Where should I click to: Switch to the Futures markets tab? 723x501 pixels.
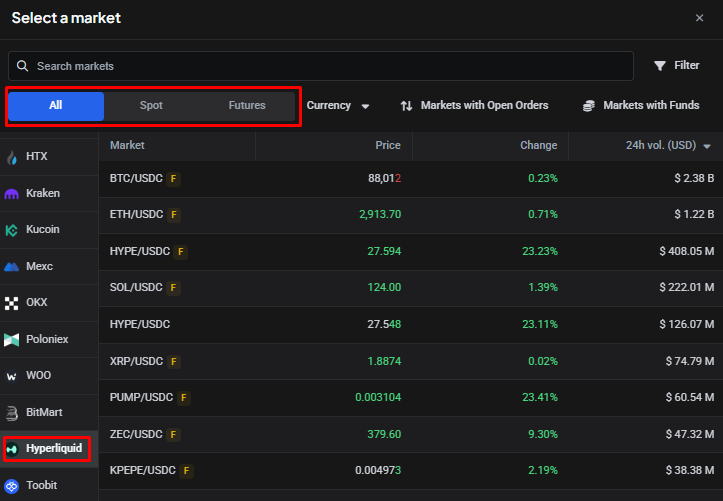point(247,106)
